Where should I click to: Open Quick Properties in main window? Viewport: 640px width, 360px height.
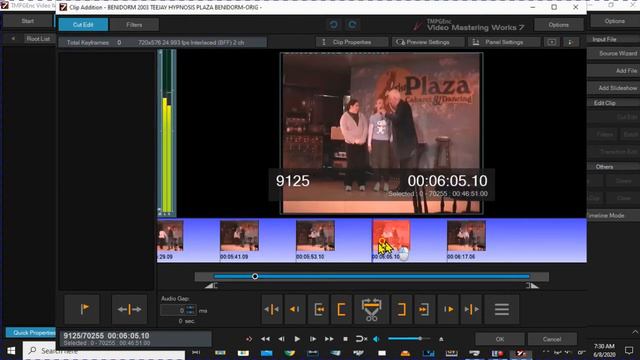[x=31, y=333]
